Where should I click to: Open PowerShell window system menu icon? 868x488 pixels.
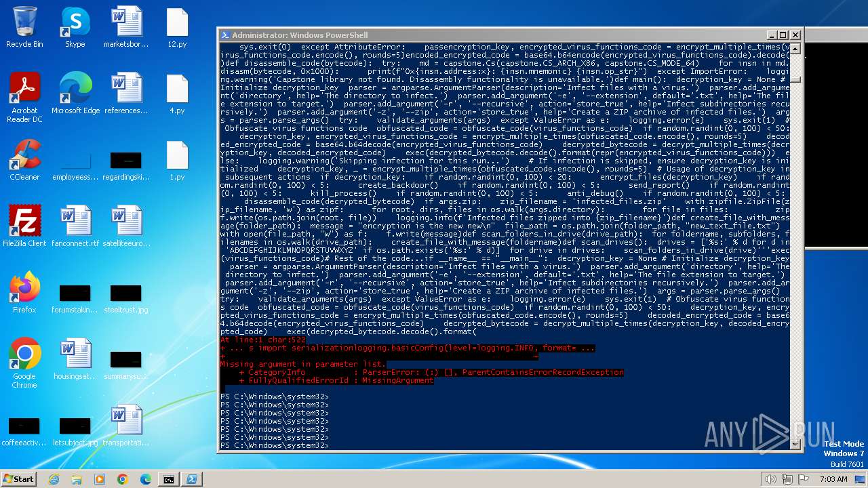225,35
